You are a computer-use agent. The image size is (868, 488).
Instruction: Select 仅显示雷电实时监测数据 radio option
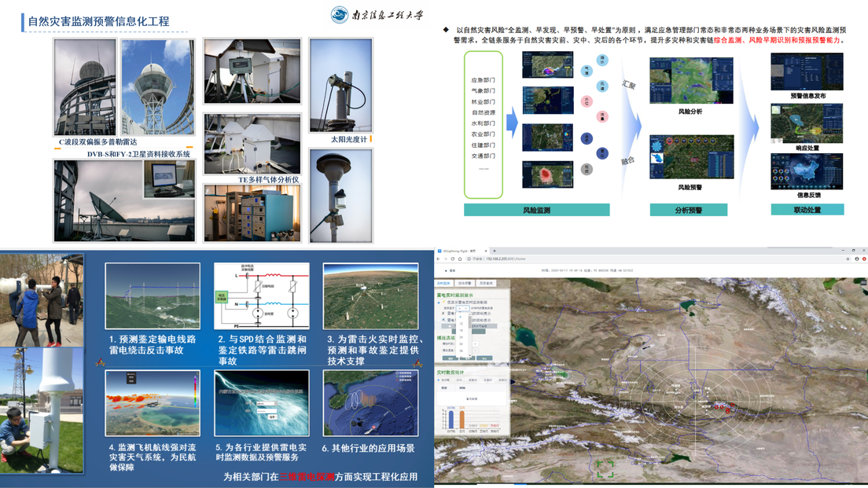(x=440, y=303)
